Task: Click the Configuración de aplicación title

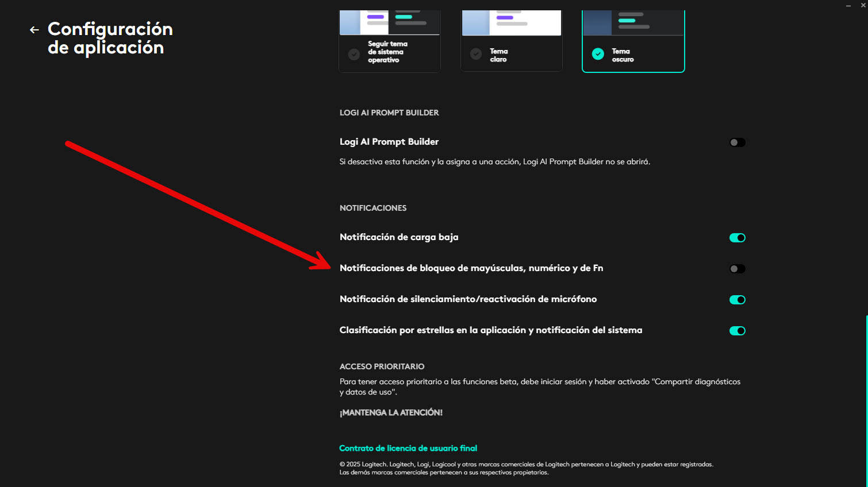Action: [x=110, y=38]
